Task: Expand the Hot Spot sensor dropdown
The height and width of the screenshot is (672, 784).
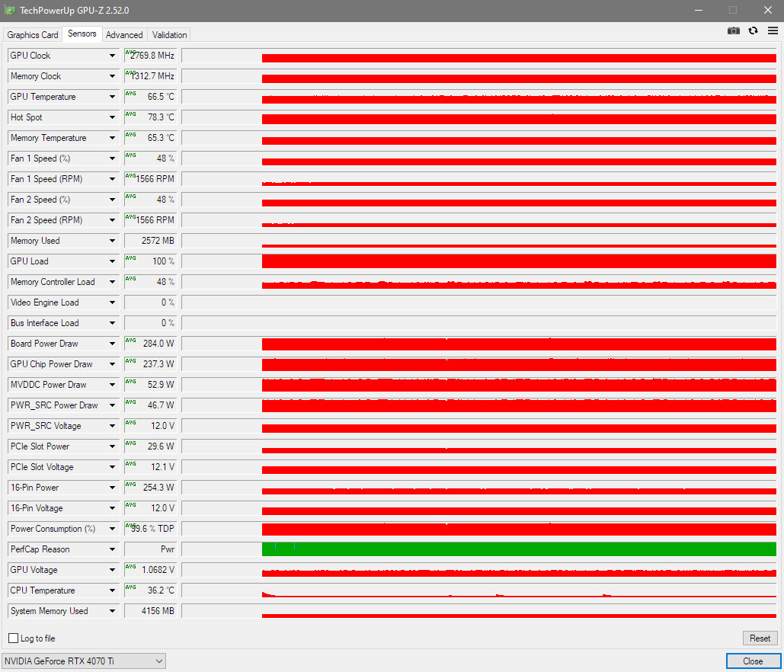Action: click(x=112, y=117)
